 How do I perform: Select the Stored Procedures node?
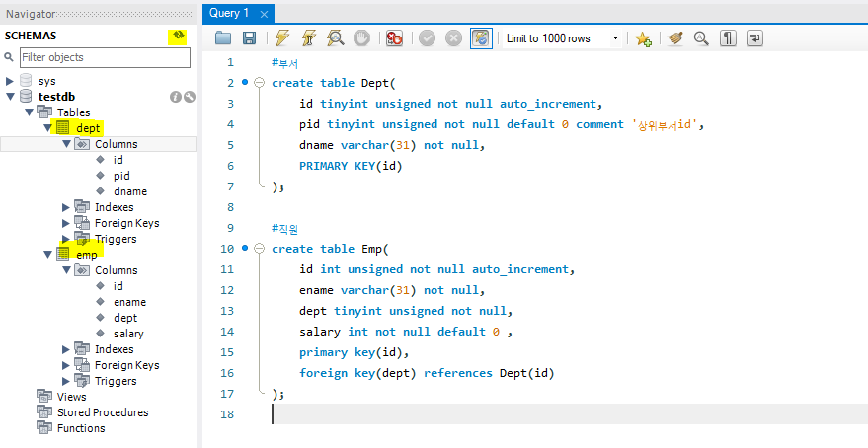[103, 412]
